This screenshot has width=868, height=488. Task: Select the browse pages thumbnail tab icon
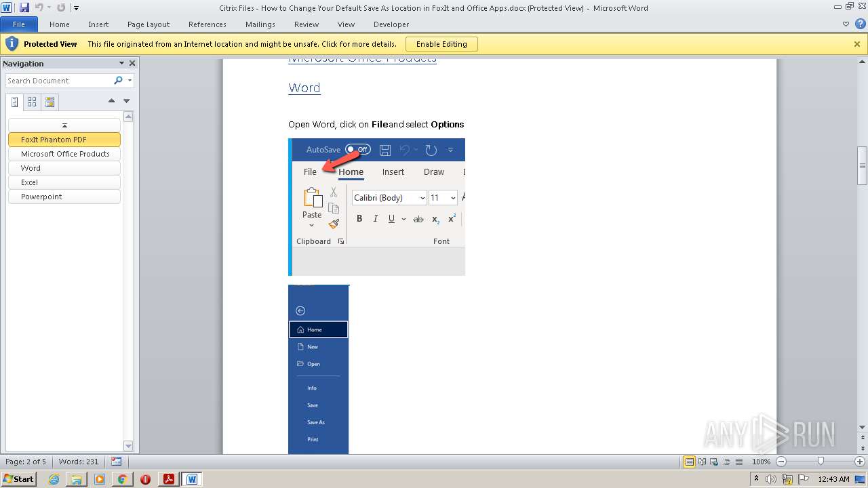click(x=32, y=102)
